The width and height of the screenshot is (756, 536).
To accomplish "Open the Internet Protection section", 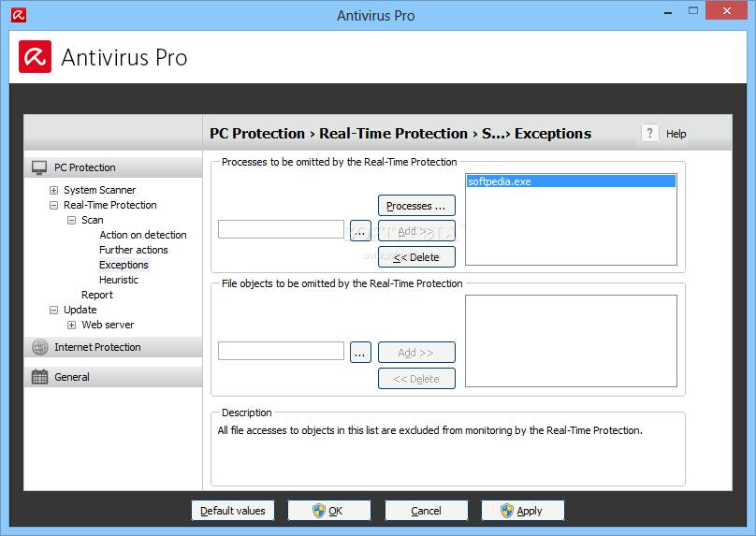I will tap(113, 347).
